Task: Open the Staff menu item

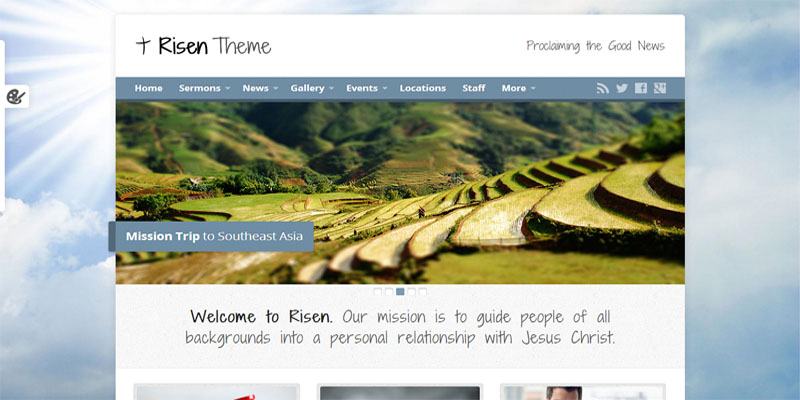Action: click(473, 88)
